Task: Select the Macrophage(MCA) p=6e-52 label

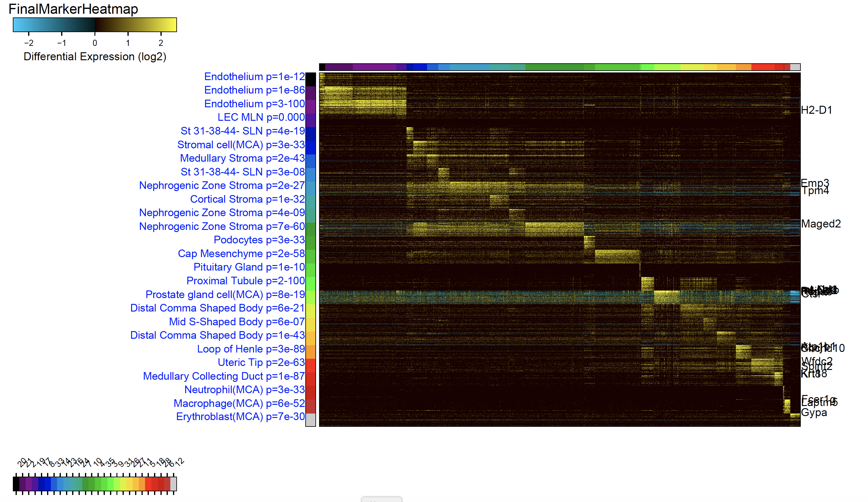Action: [239, 404]
